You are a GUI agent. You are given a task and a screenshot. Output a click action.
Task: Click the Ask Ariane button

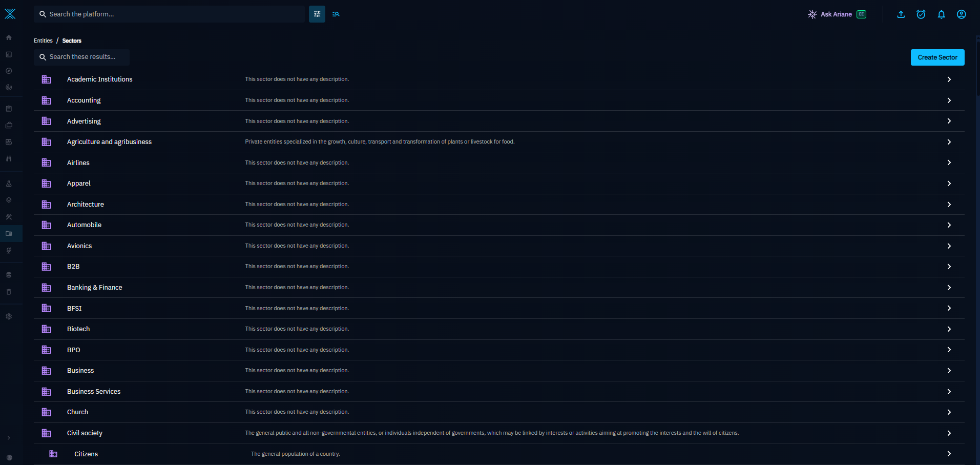[x=837, y=14]
